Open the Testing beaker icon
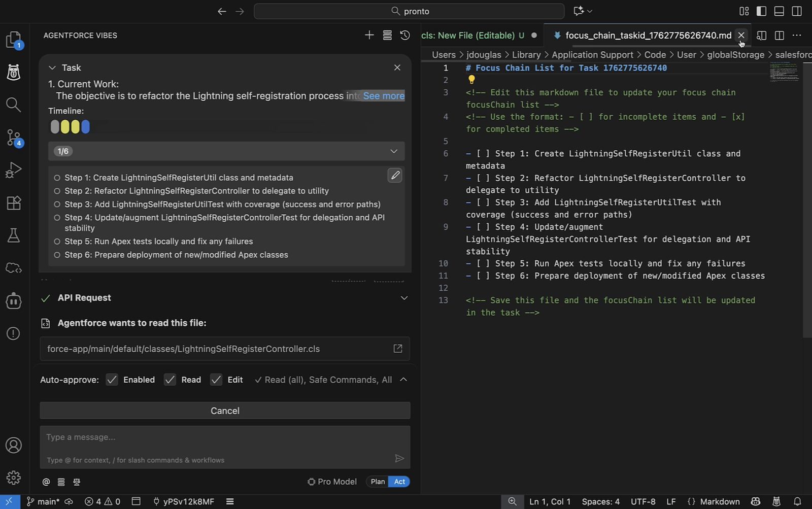Viewport: 812px width, 509px height. pyautogui.click(x=13, y=235)
